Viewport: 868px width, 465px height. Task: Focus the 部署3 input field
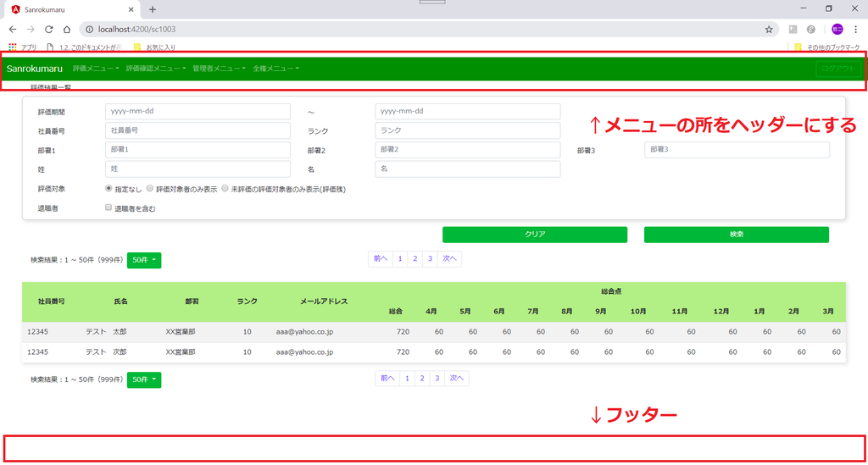tap(737, 150)
